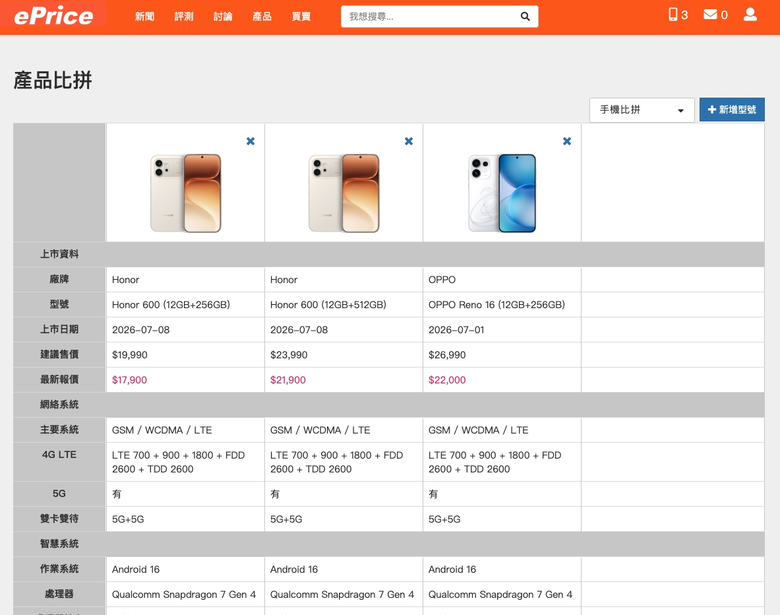Open the 討論 menu

(223, 16)
